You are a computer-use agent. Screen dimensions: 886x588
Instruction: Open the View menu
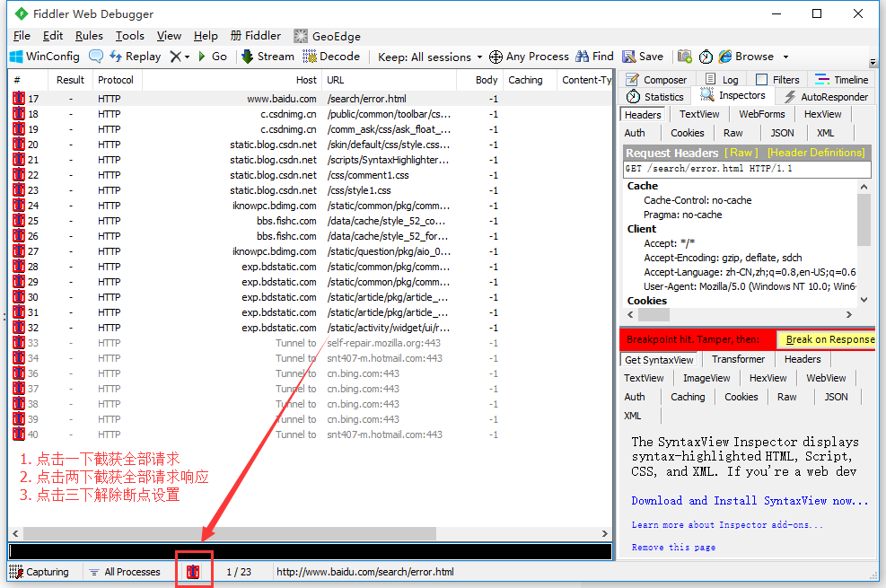[169, 36]
